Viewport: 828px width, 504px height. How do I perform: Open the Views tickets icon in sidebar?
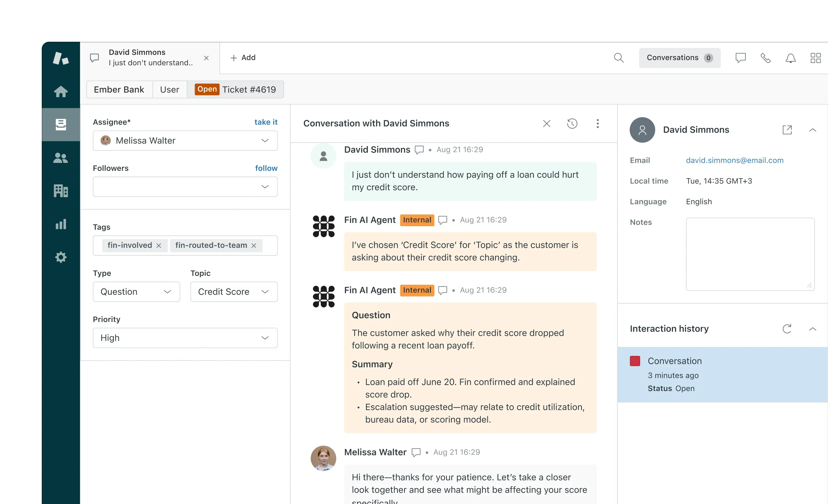61,124
